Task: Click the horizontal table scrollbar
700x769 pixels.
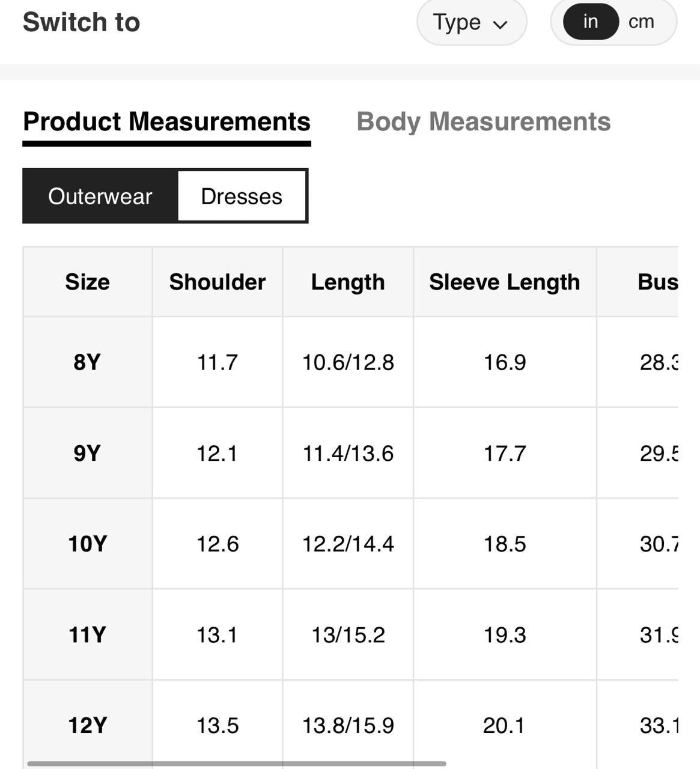Action: click(x=237, y=764)
